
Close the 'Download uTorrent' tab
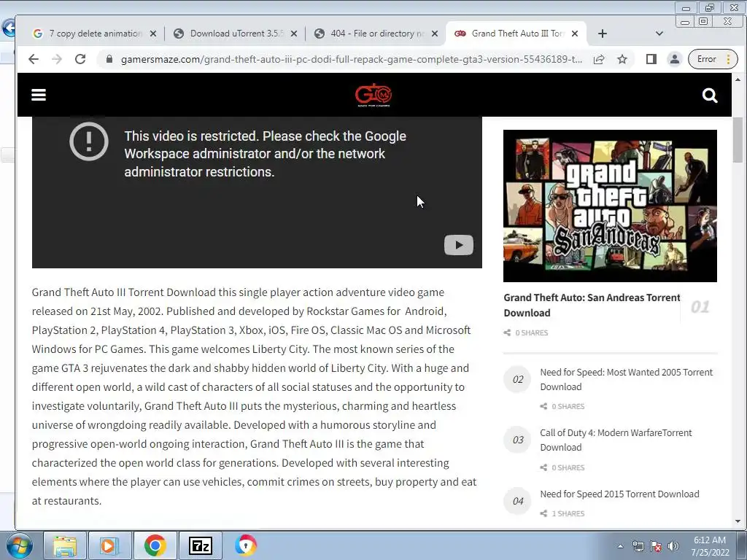[294, 34]
